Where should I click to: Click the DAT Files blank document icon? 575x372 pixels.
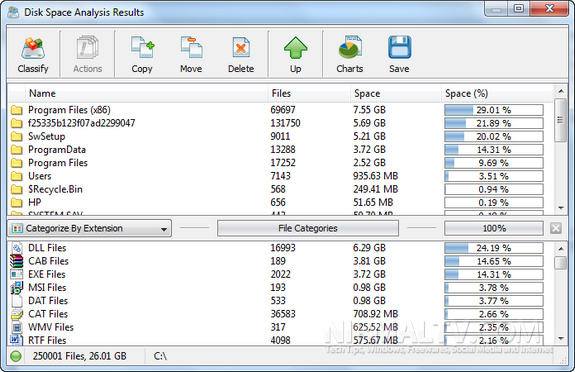point(17,300)
